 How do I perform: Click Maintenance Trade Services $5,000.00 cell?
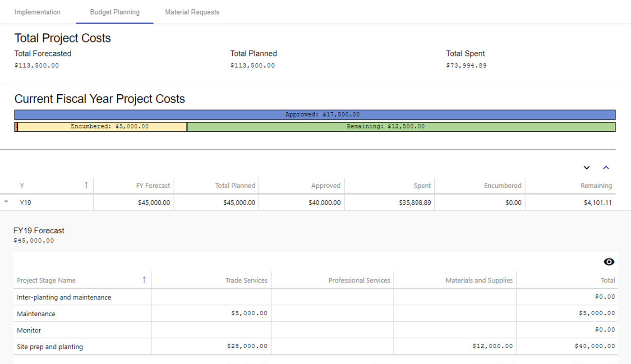[x=249, y=313]
